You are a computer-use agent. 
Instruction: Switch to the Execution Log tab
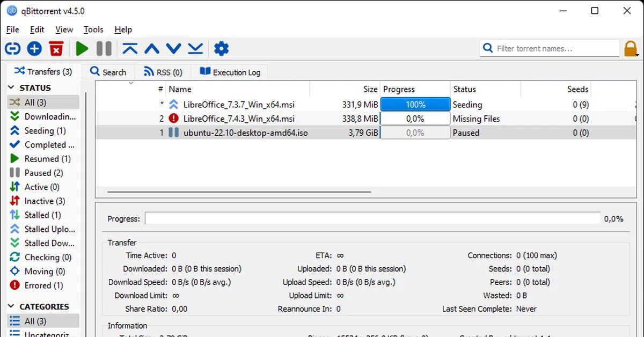click(230, 72)
